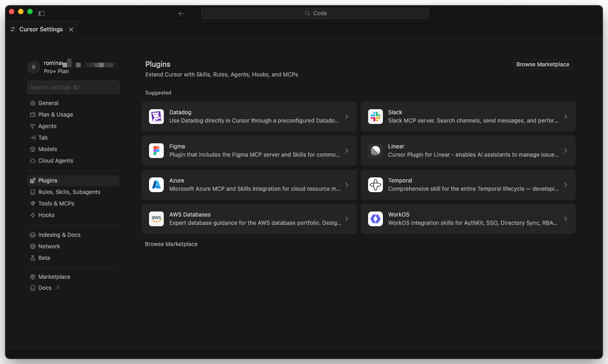Open the Cloud Agents settings label
Screen dimensions: 608x364
click(56, 161)
